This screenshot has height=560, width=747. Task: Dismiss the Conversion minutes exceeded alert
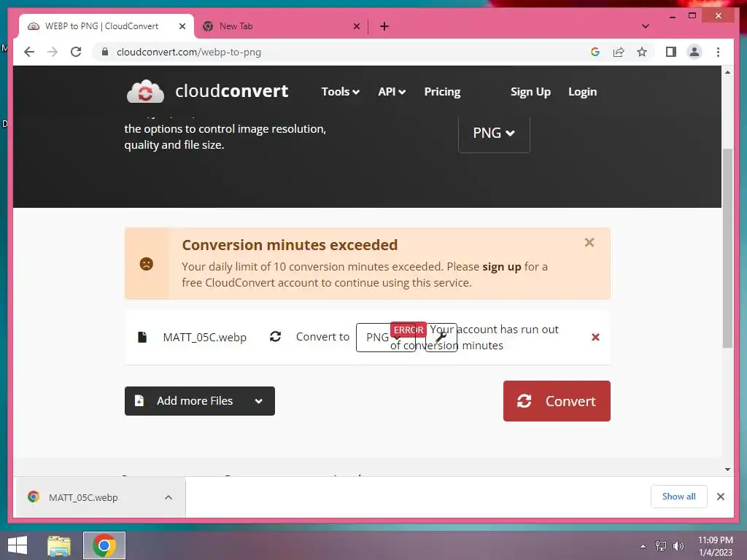[x=589, y=242]
